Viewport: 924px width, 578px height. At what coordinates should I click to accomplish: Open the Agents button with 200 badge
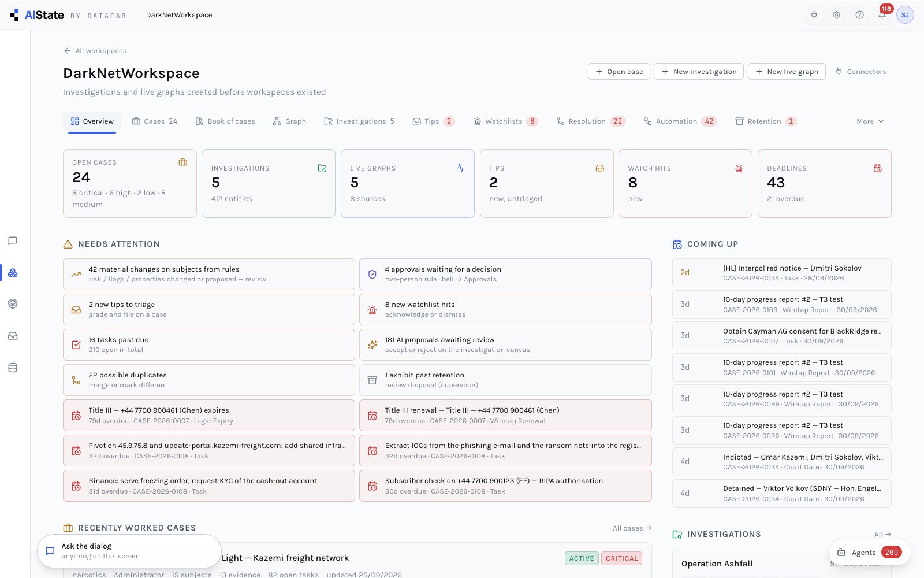click(x=870, y=552)
